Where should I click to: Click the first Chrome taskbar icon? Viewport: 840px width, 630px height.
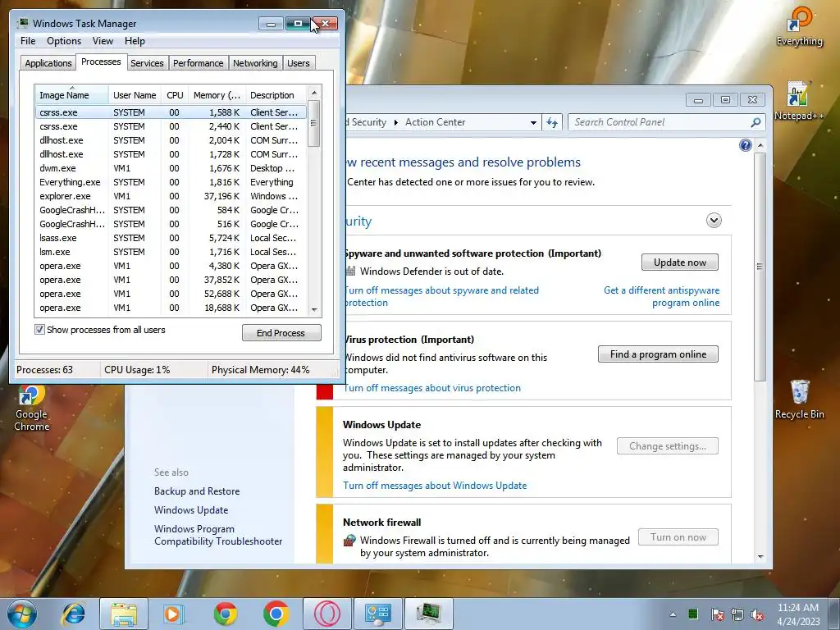point(225,614)
